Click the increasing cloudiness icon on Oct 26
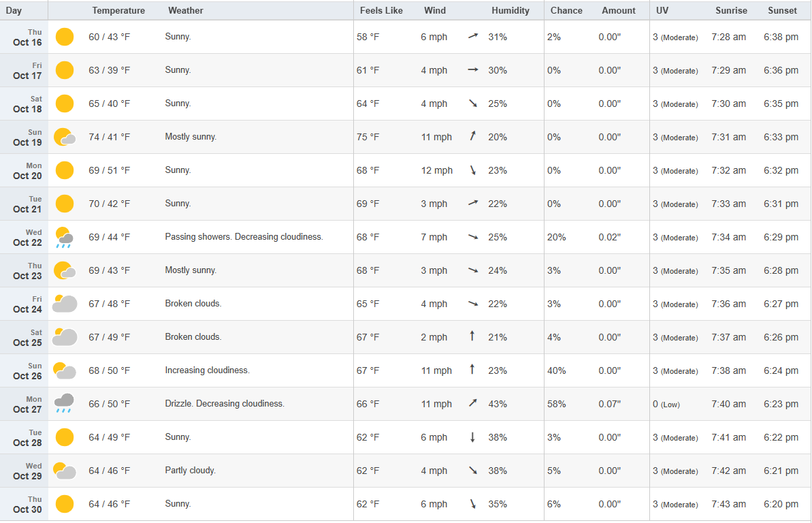The image size is (812, 523). point(65,370)
